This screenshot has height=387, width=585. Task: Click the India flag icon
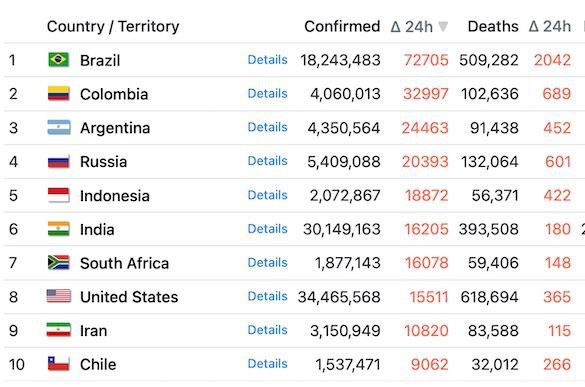pos(59,229)
